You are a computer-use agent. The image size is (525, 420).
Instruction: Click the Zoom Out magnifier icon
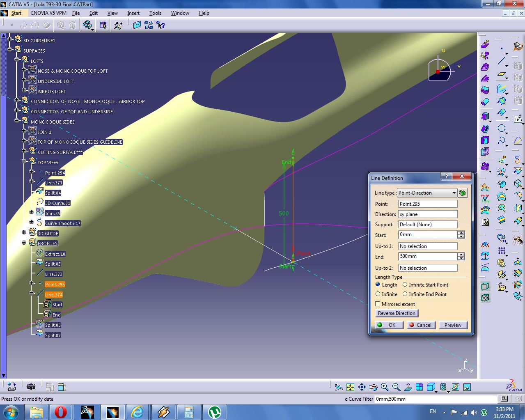point(396,387)
